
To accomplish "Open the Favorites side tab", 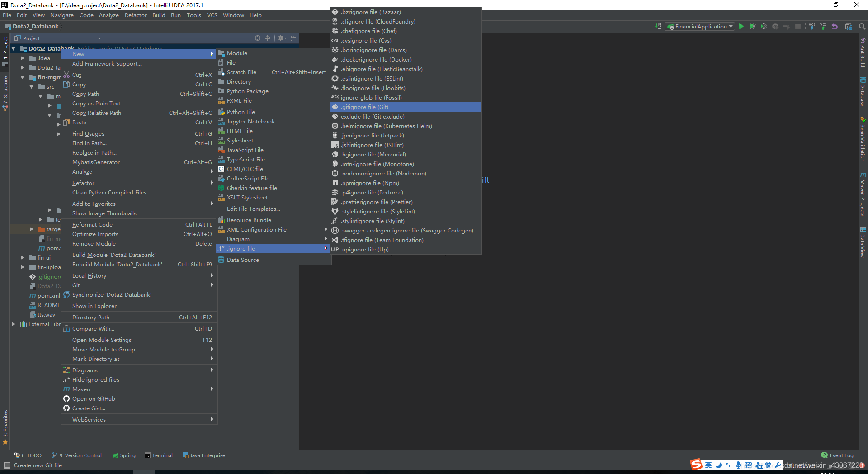I will click(5, 427).
